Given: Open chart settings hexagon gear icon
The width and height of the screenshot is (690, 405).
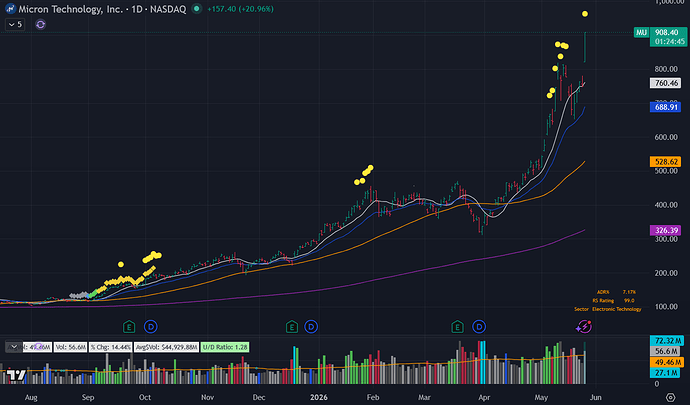Looking at the screenshot, I should tap(671, 397).
